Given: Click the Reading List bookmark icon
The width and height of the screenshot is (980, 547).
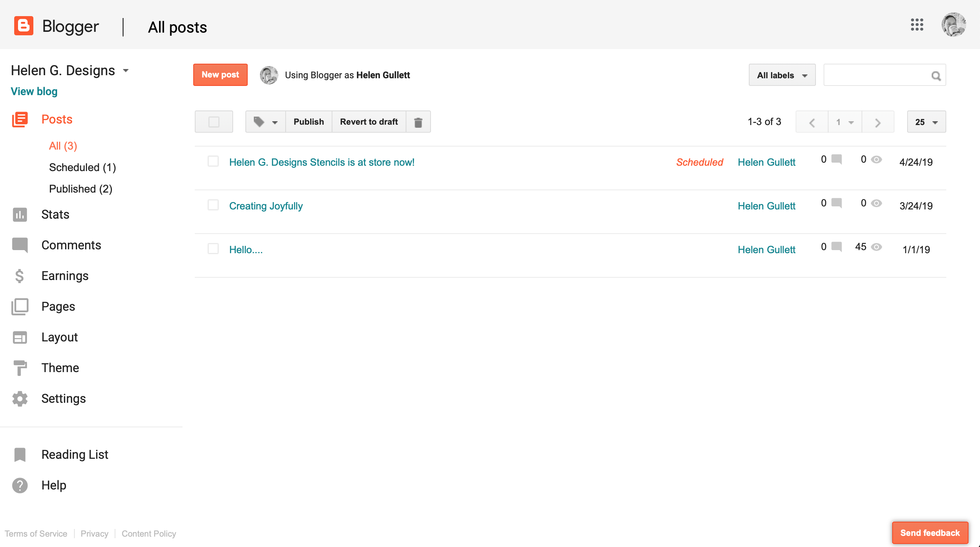Looking at the screenshot, I should [x=20, y=455].
